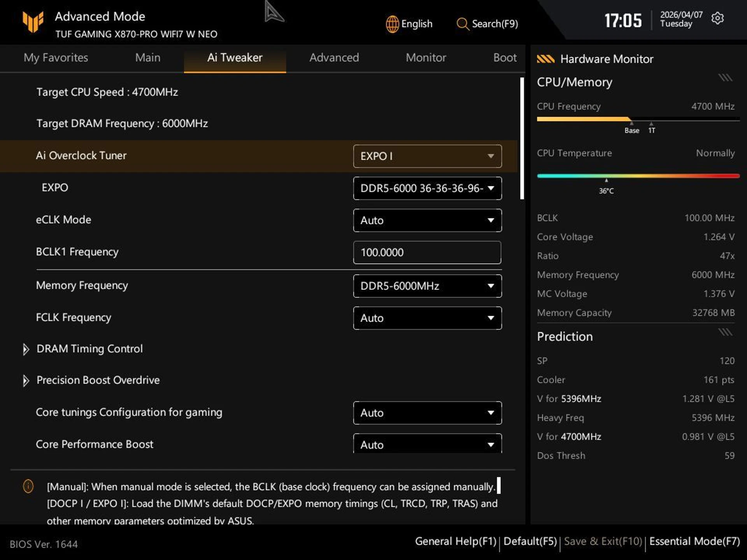747x560 pixels.
Task: Click the settings list vertical scrollbar
Action: click(522, 138)
